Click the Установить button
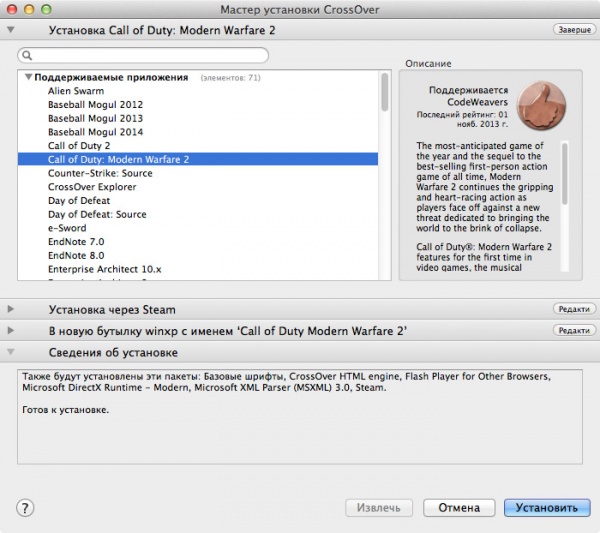This screenshot has height=533, width=600. (547, 508)
